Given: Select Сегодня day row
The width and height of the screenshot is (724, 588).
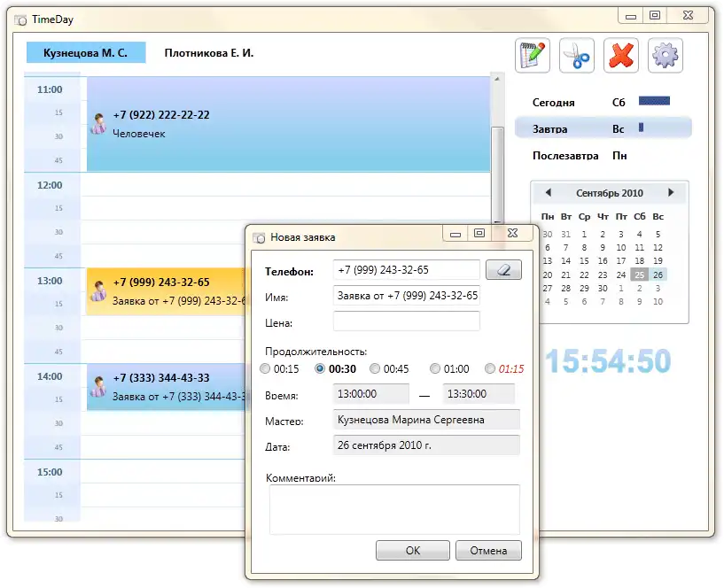Looking at the screenshot, I should coord(603,102).
